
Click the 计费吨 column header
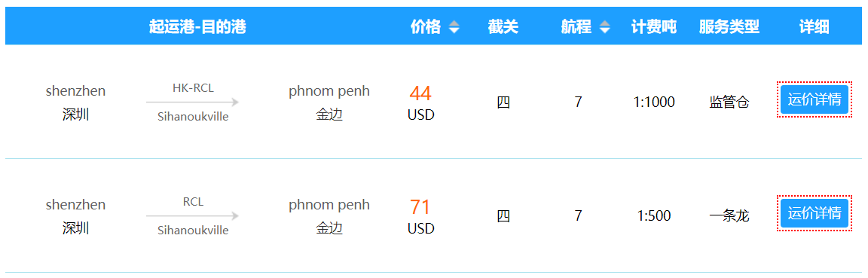pyautogui.click(x=654, y=26)
